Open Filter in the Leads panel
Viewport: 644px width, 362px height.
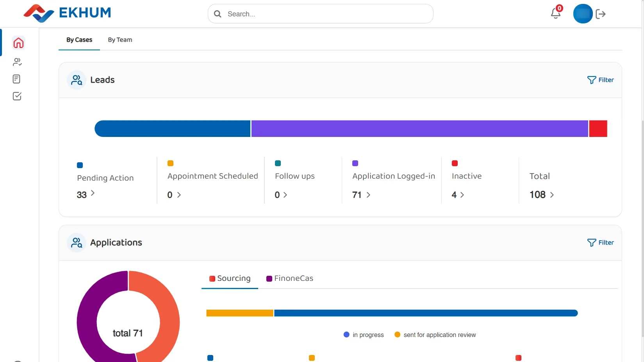click(600, 80)
